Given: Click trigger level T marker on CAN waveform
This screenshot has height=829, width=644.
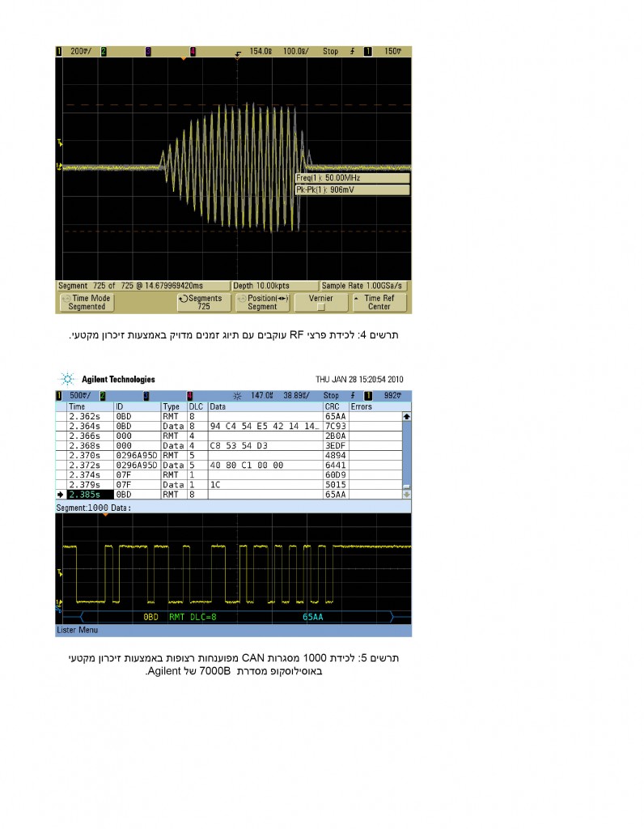Looking at the screenshot, I should coord(60,572).
